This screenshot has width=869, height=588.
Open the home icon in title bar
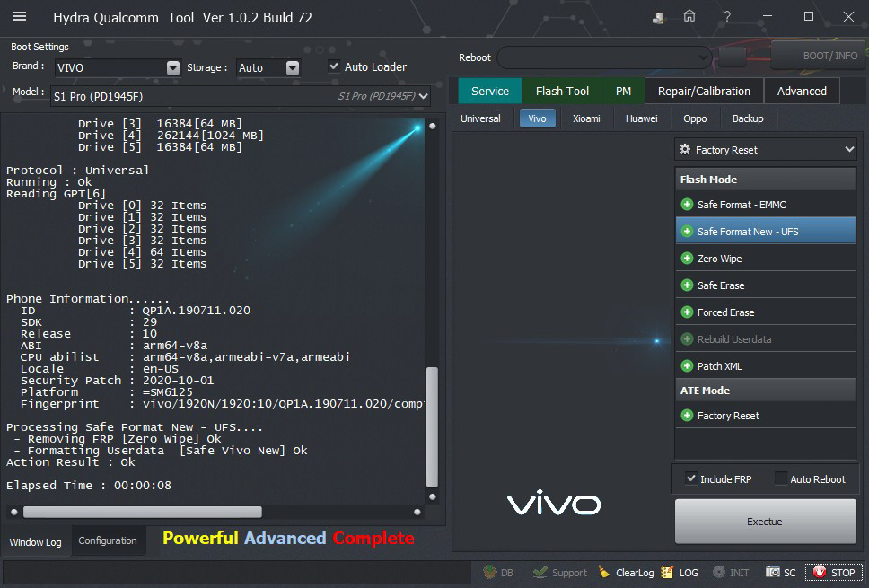click(689, 17)
